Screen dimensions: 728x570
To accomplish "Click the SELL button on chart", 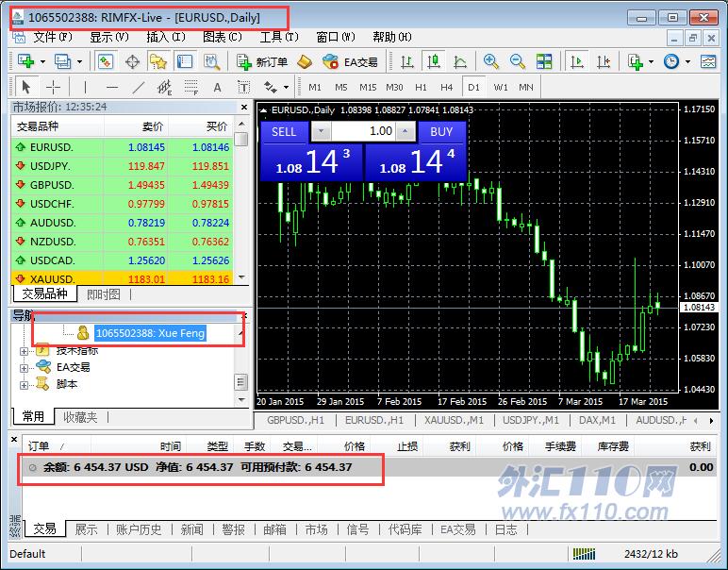I will [x=284, y=132].
